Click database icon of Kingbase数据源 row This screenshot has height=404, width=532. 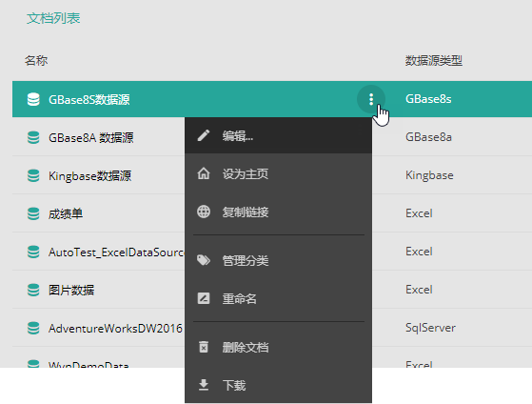33,175
